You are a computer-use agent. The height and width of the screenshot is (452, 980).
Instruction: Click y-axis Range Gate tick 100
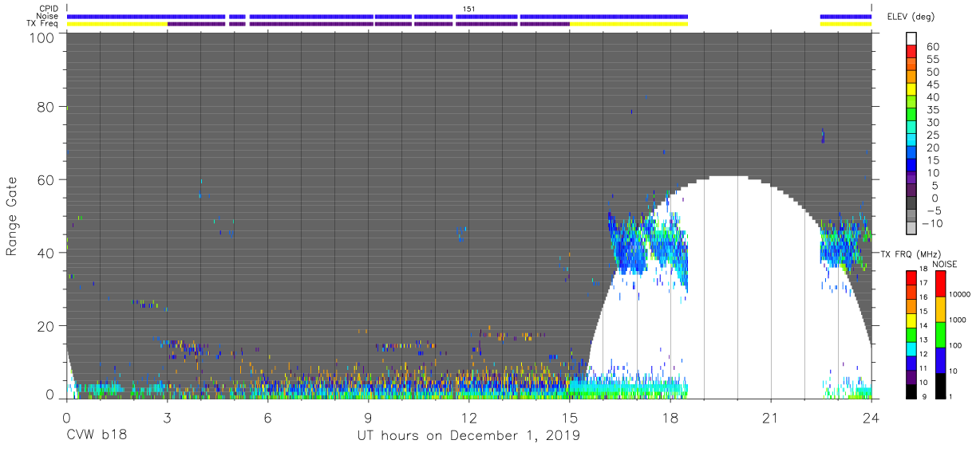[x=42, y=37]
